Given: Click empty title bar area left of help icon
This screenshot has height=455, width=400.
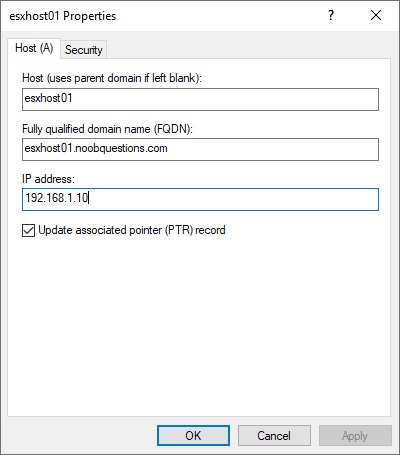Looking at the screenshot, I should (220, 15).
